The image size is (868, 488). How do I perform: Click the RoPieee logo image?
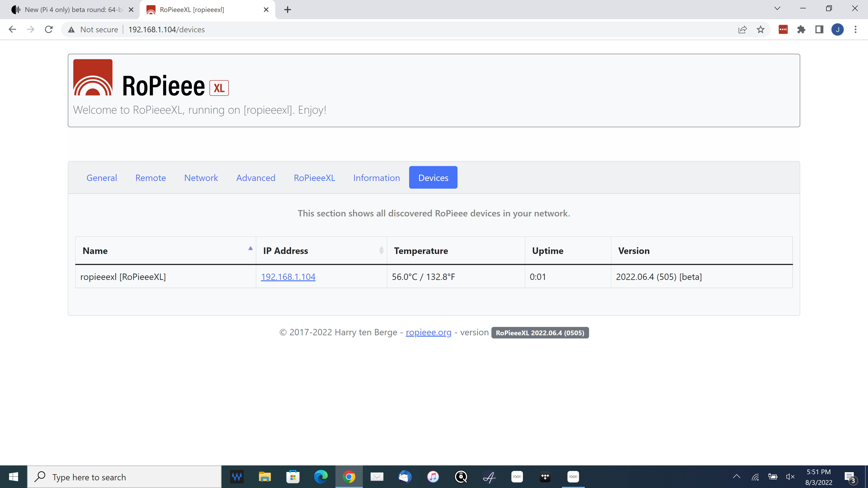[151, 78]
